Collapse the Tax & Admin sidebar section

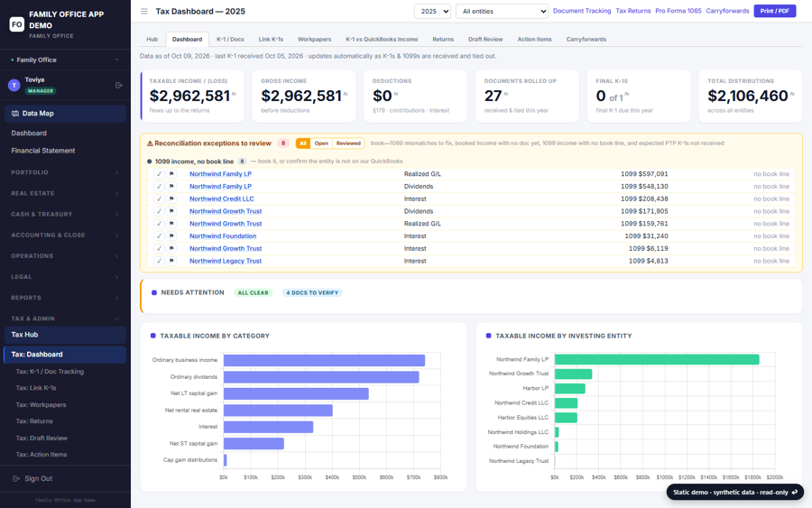(65, 319)
